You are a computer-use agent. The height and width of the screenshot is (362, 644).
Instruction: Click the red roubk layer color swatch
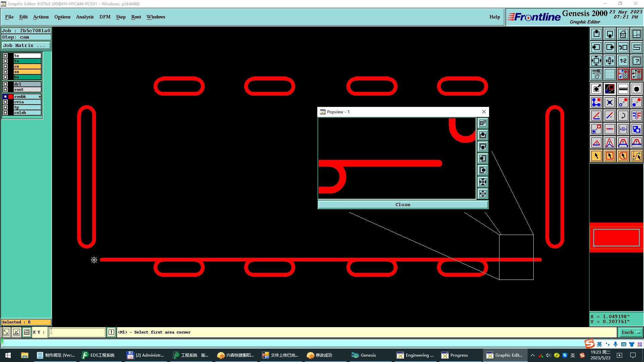click(11, 97)
